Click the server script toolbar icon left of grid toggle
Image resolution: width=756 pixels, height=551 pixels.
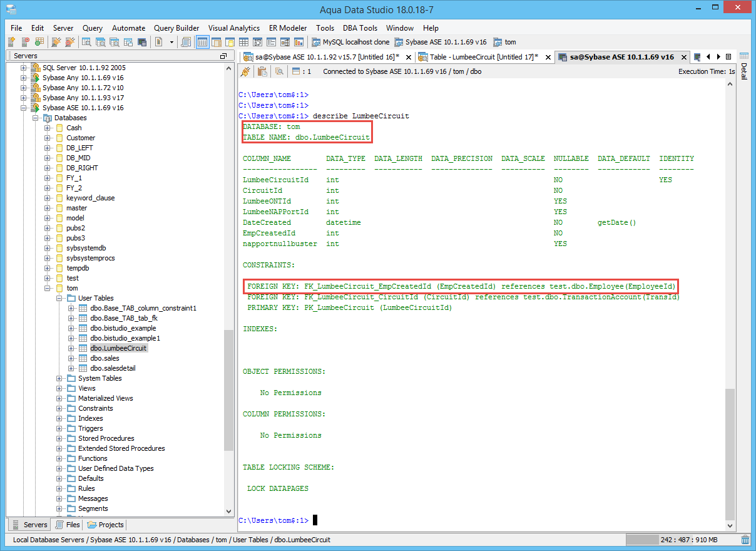click(186, 42)
